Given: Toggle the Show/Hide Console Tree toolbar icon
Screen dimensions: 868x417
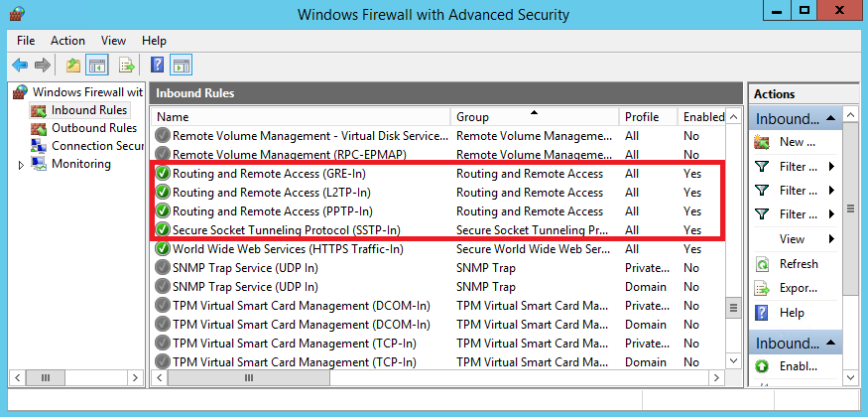Looking at the screenshot, I should [x=97, y=66].
